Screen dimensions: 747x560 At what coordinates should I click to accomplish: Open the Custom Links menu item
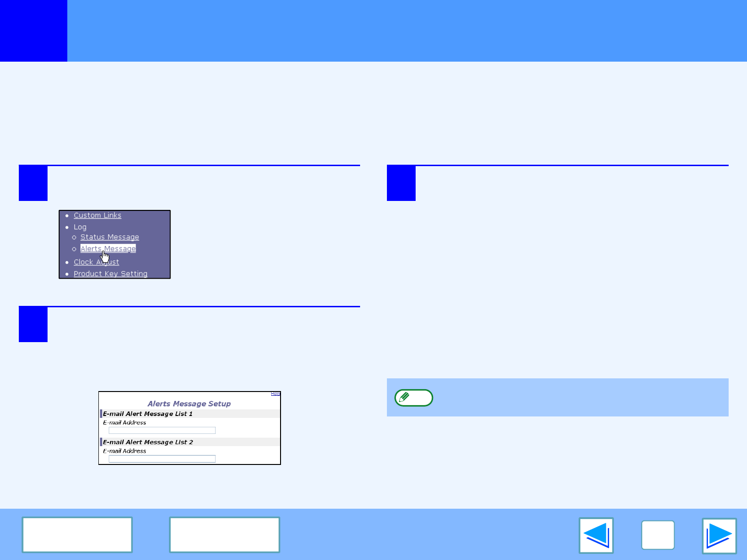97,216
